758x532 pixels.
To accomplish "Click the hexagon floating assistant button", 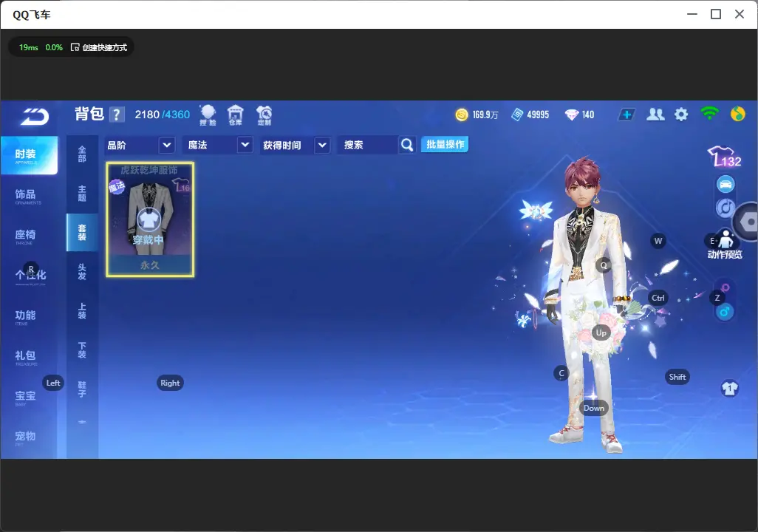I will [x=748, y=222].
